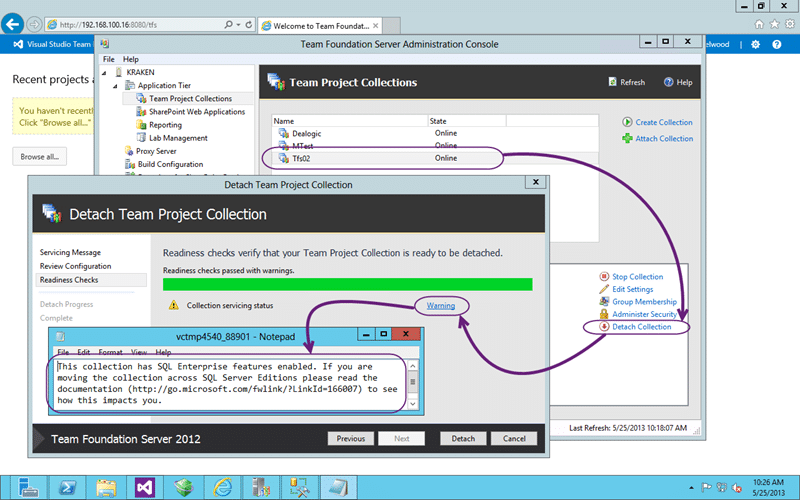The image size is (800, 500).
Task: Select the Review Configuration wizard step
Action: [x=76, y=266]
